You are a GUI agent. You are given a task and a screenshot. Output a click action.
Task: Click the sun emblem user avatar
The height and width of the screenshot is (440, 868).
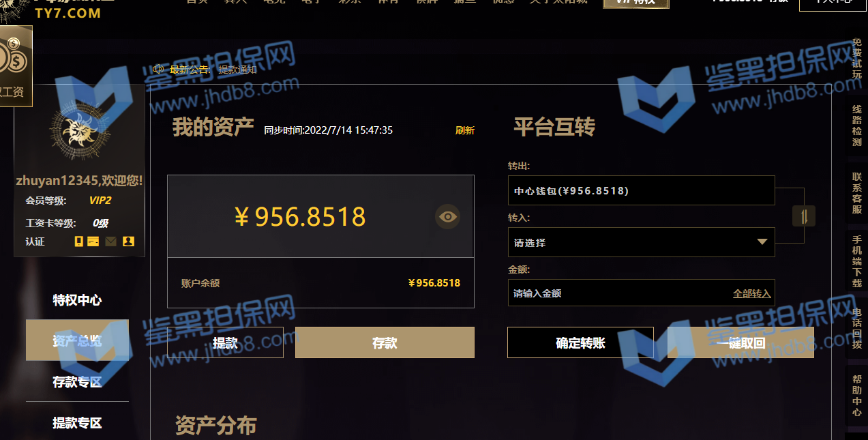(x=79, y=130)
